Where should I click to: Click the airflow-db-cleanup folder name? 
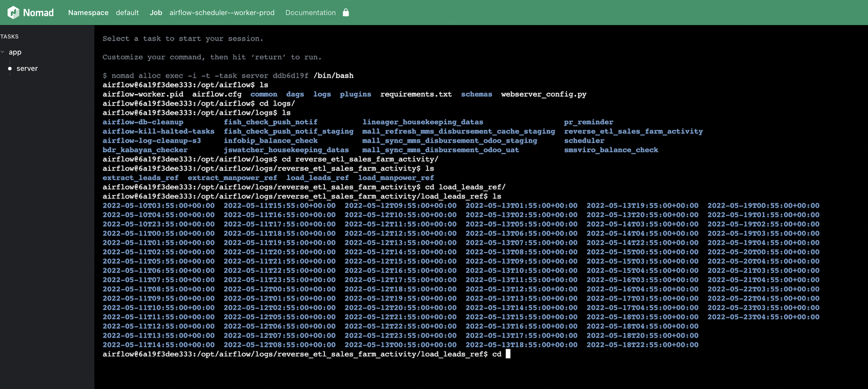(143, 122)
